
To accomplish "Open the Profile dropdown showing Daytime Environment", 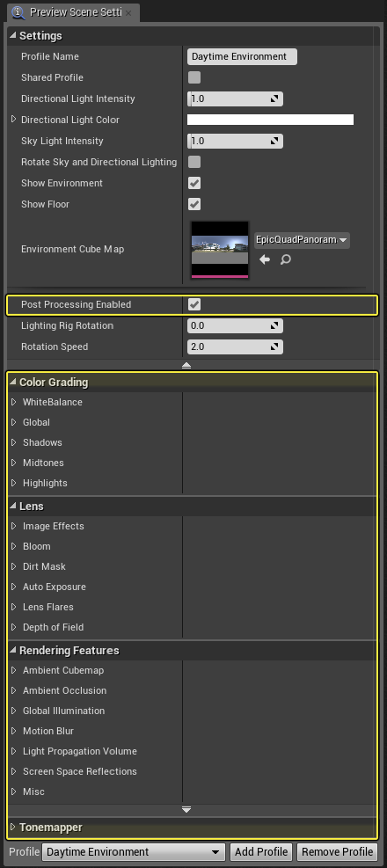I will click(134, 852).
